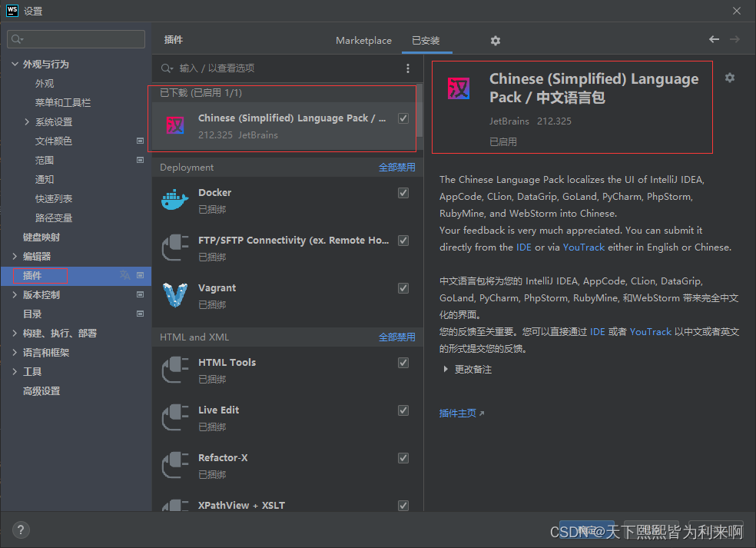
Task: Expand the 工具 settings node
Action: click(x=15, y=371)
